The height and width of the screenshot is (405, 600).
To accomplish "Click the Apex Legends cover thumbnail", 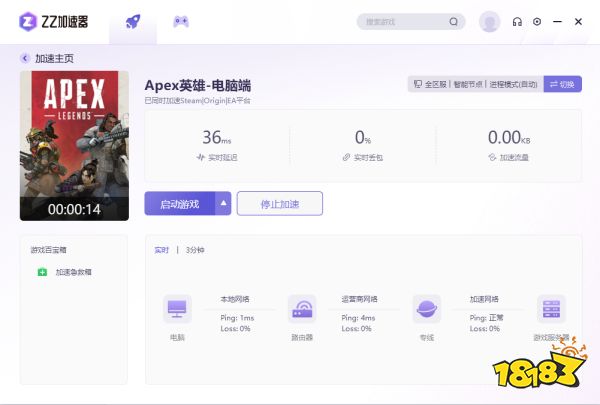I will (x=74, y=145).
